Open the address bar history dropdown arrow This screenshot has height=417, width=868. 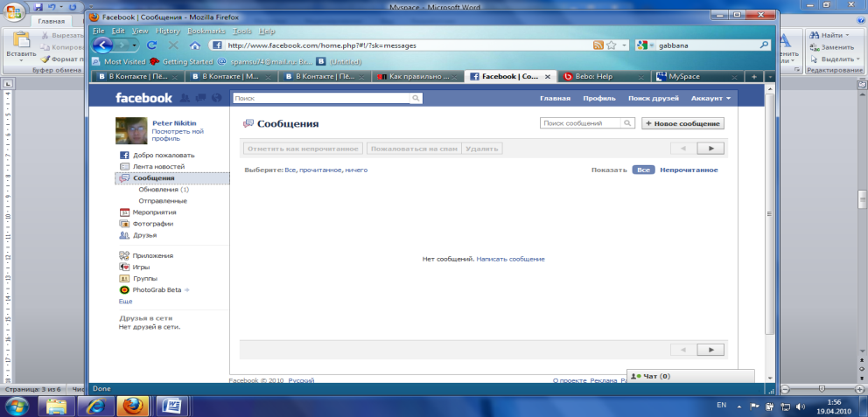tap(625, 45)
